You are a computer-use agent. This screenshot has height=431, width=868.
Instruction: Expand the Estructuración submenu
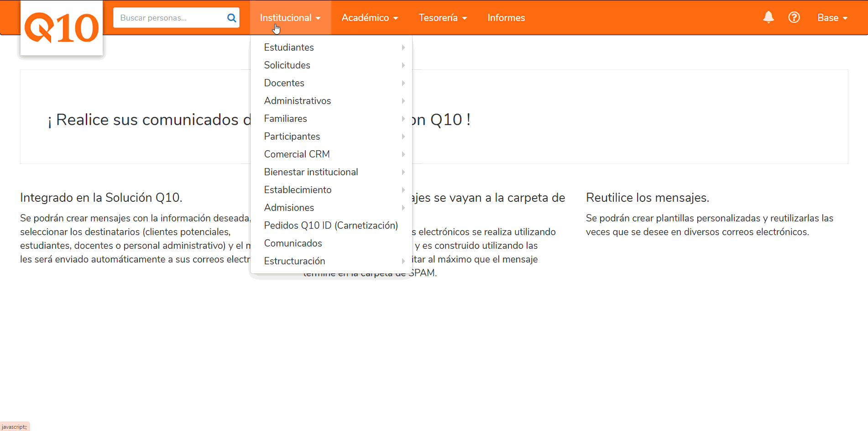tap(331, 261)
